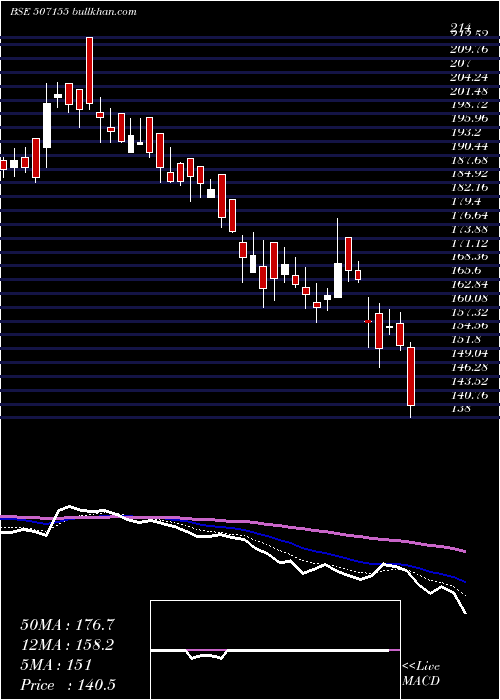The width and height of the screenshot is (500, 700).
Task: Select the 173.88 price level label
Action: 468,229
